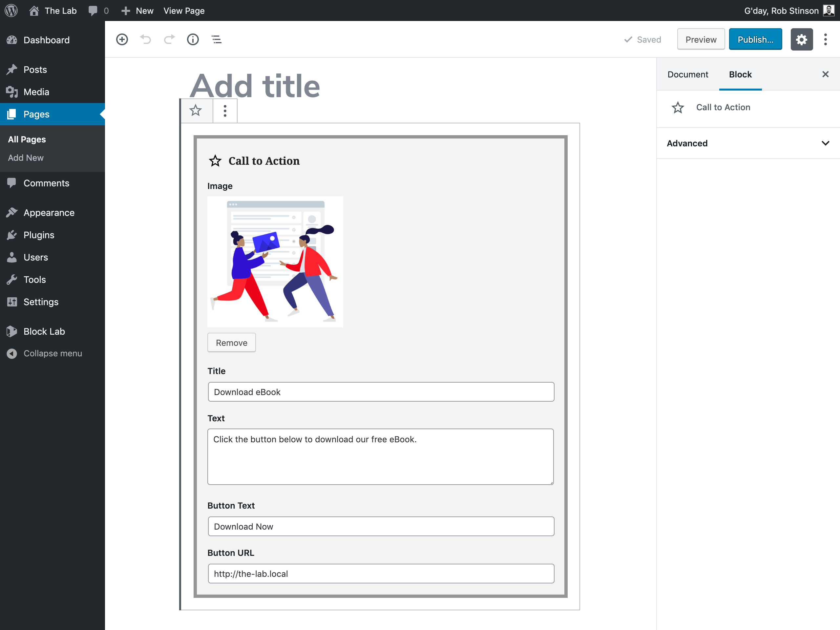The height and width of the screenshot is (630, 840).
Task: Click the Pages sidebar icon
Action: pyautogui.click(x=12, y=114)
